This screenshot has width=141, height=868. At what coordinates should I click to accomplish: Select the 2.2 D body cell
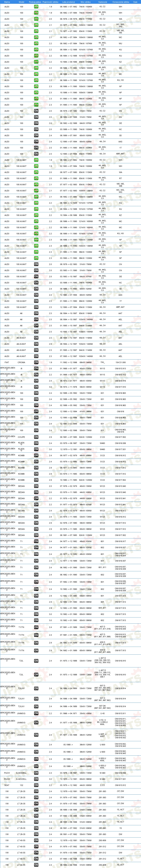(x=102, y=785)
